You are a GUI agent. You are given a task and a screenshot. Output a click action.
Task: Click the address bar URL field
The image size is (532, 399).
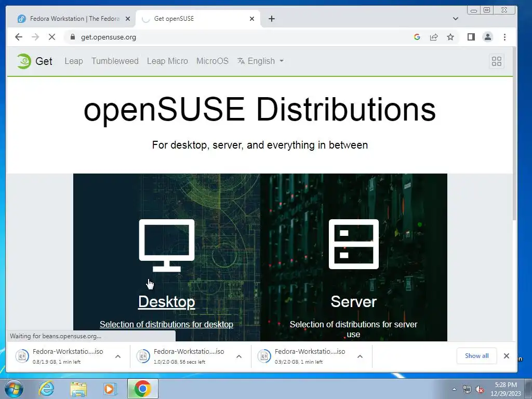tap(237, 37)
